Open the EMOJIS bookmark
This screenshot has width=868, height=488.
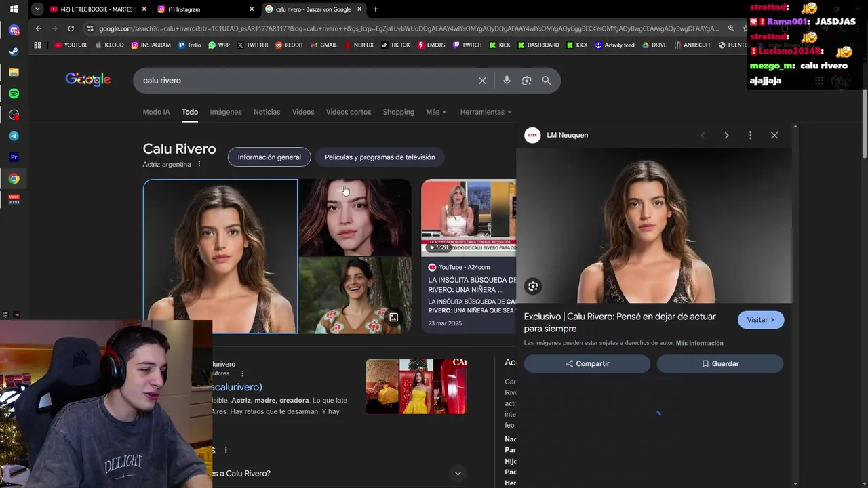[x=431, y=45]
